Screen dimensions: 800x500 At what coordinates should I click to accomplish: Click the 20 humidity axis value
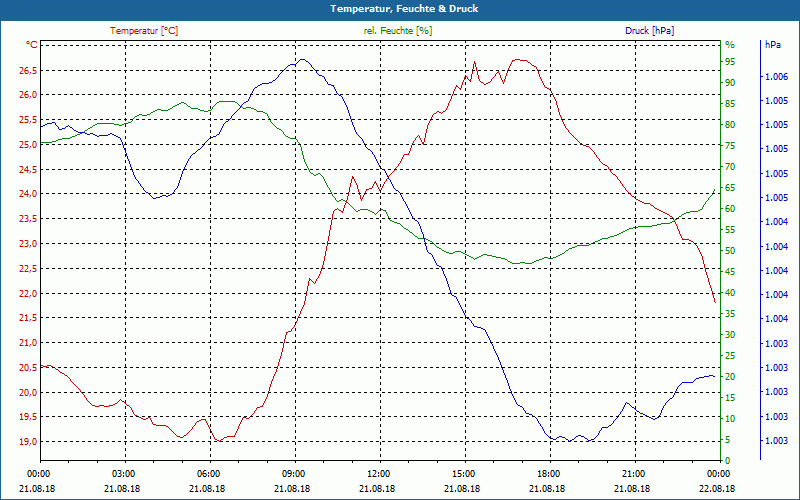(x=730, y=377)
